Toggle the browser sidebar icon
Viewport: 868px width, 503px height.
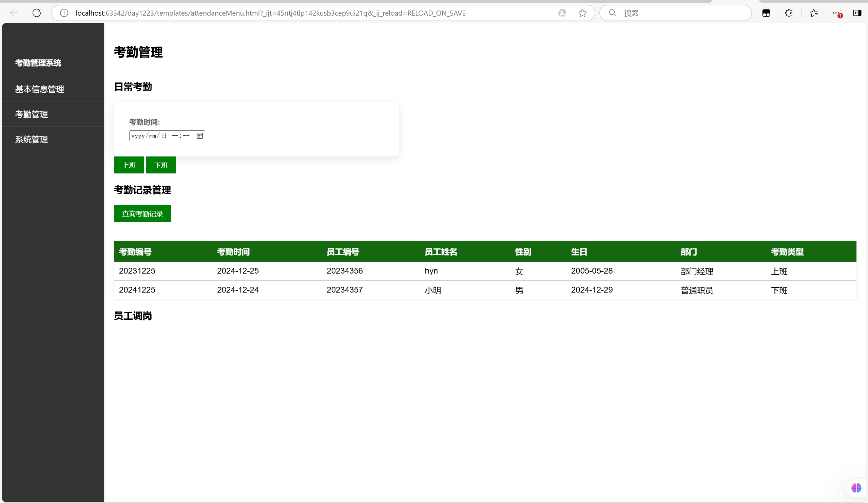point(857,13)
